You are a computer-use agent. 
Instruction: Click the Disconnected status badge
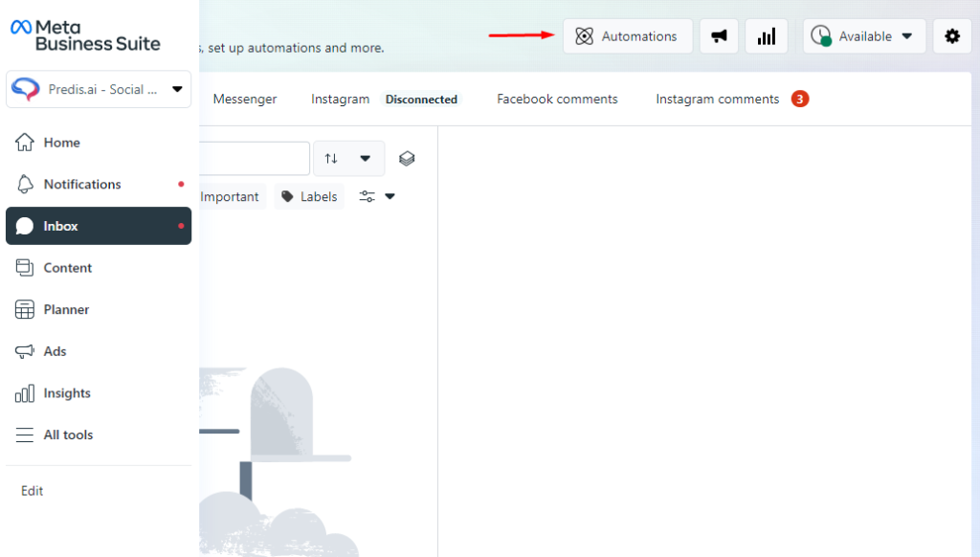pos(421,100)
